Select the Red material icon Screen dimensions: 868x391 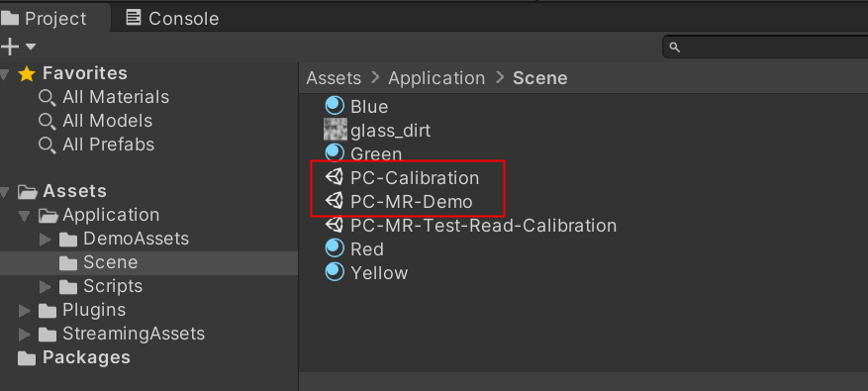pos(335,248)
